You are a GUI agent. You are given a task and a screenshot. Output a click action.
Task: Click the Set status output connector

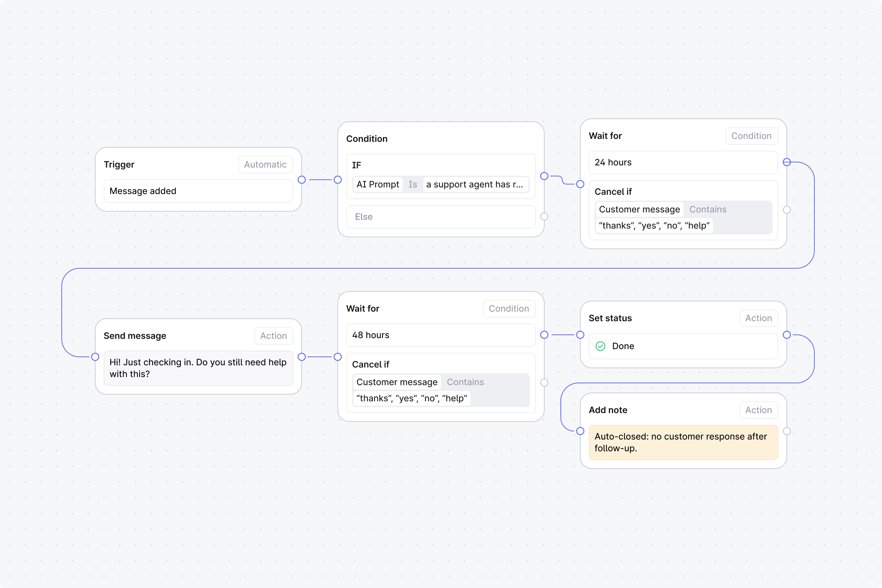tap(787, 335)
